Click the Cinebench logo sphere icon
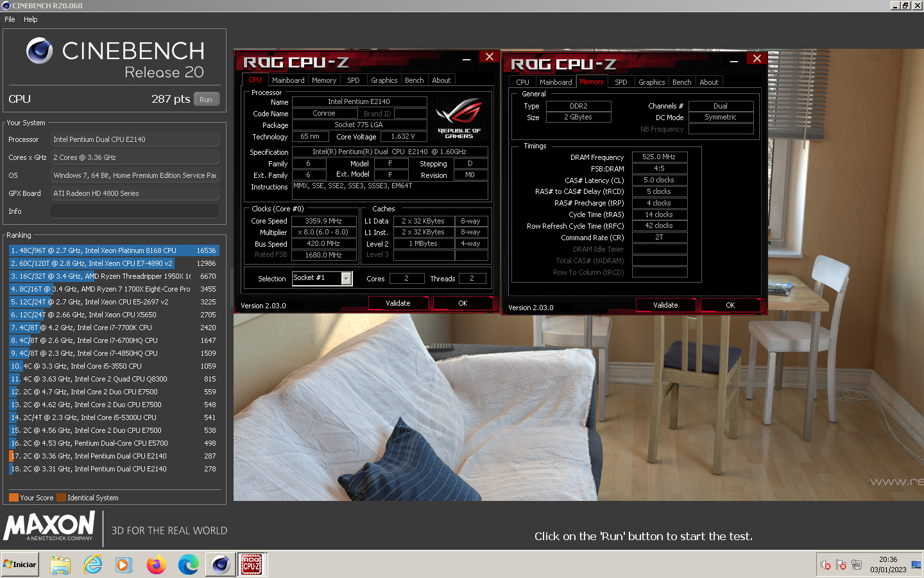This screenshot has width=924, height=578. (39, 51)
